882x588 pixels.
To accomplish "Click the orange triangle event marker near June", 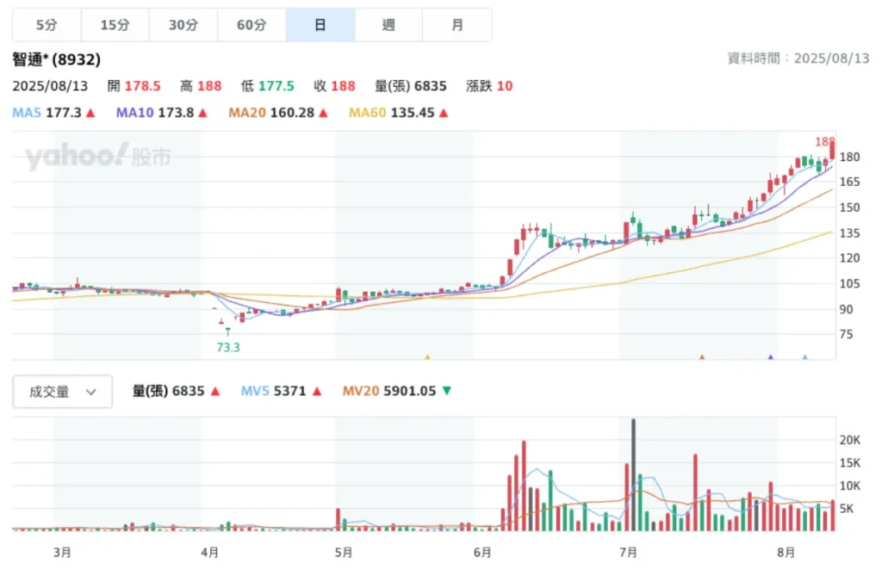I will pos(427,357).
